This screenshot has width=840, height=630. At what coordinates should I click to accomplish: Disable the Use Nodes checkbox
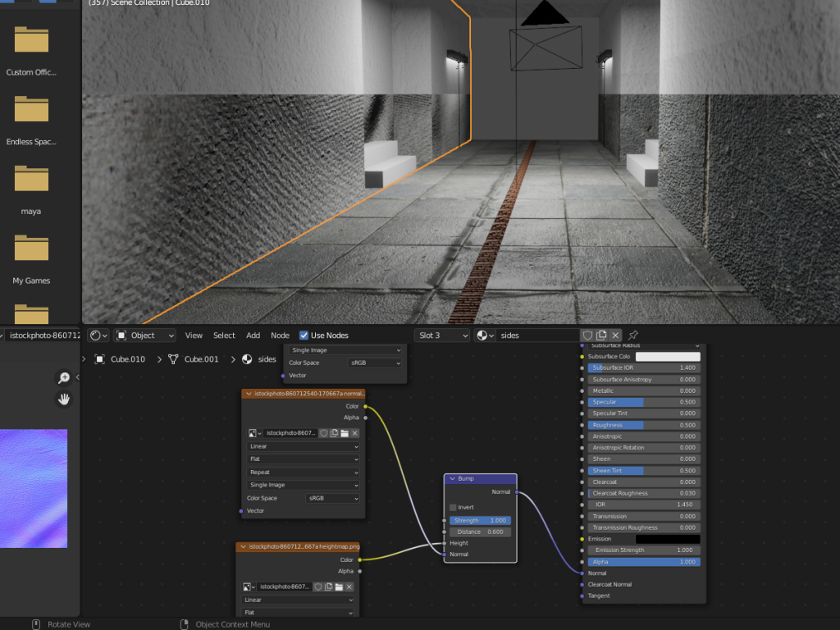[304, 336]
